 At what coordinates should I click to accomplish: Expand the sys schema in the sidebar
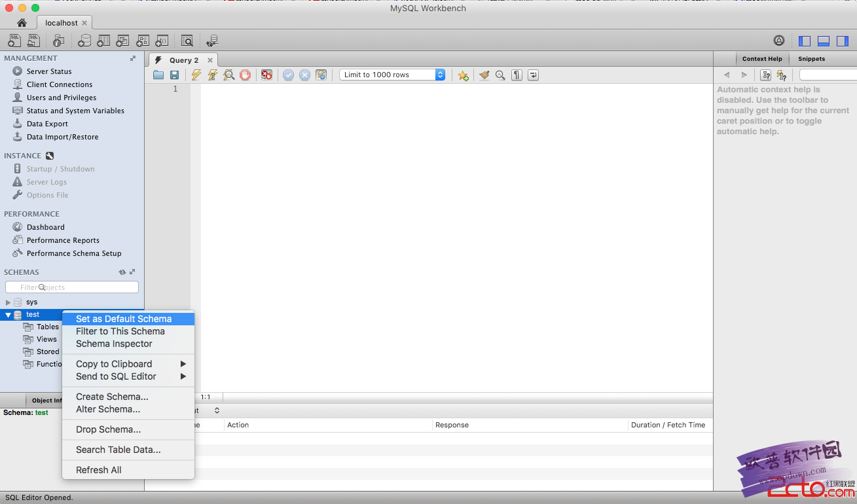point(8,302)
